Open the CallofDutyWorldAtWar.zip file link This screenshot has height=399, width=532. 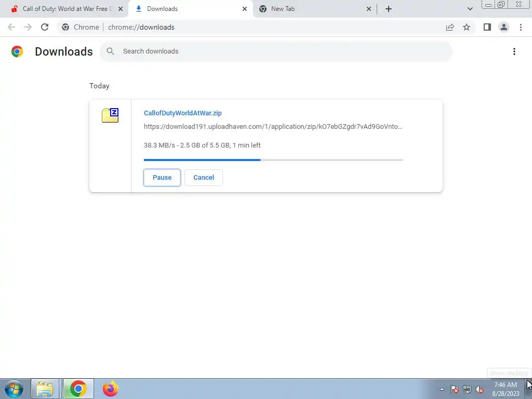pyautogui.click(x=182, y=113)
